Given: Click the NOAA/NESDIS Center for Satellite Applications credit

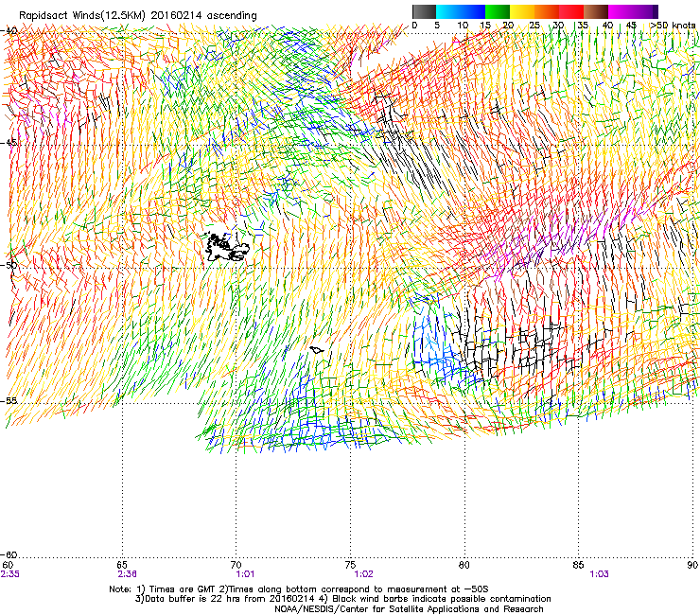Looking at the screenshot, I should [409, 609].
